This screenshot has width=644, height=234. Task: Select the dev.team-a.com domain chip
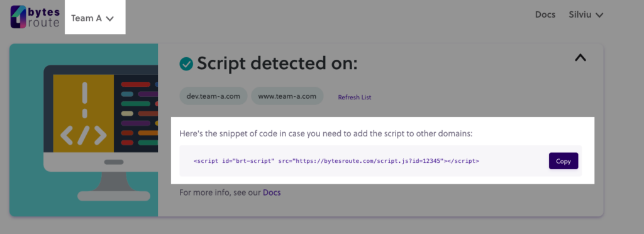[x=213, y=96]
